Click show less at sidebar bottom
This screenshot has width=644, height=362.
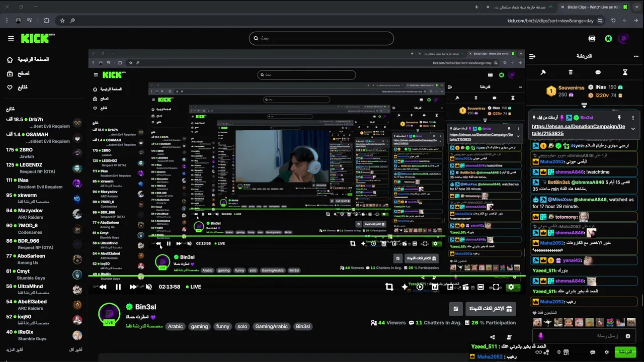pos(75,349)
